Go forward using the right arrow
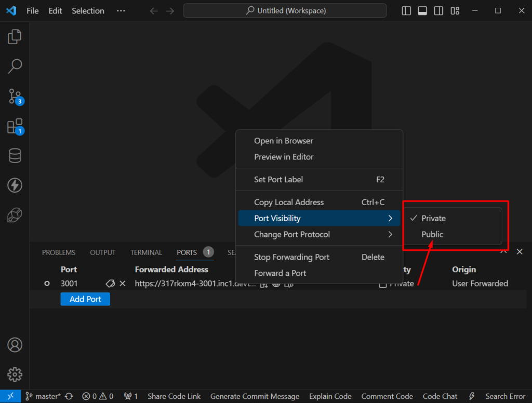 point(170,11)
